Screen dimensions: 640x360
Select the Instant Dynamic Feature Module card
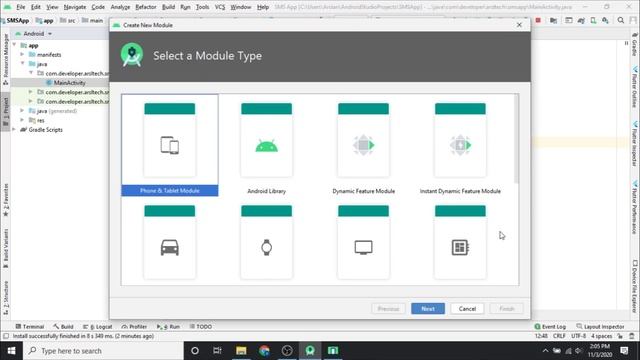click(460, 145)
